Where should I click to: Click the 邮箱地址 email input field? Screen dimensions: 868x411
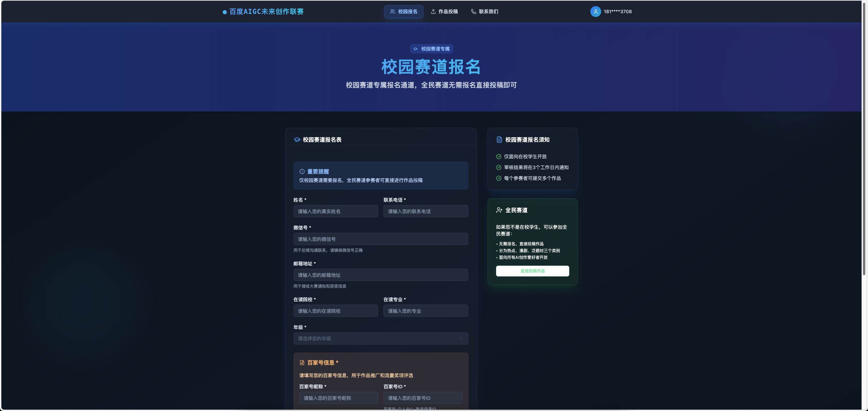click(380, 275)
